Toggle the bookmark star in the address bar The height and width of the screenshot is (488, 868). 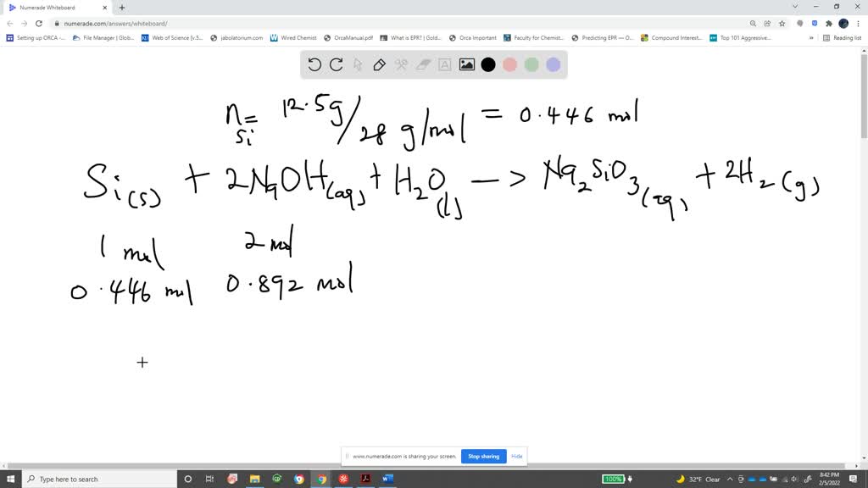click(784, 24)
